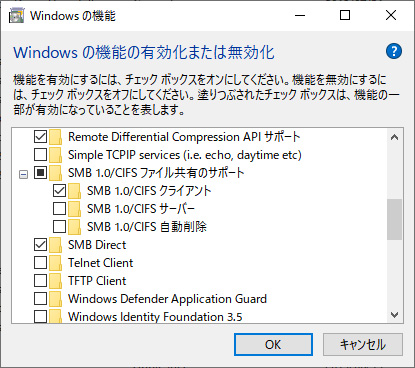Uncheck SMB 1.0/CIFS クライアント checkbox
Viewport: 415px width, 368px height.
point(59,191)
